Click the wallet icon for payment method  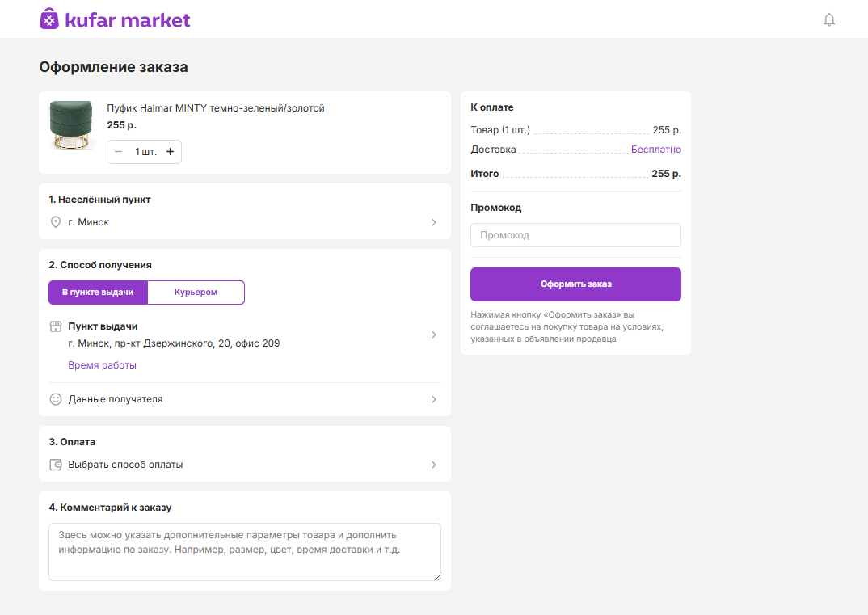point(56,465)
